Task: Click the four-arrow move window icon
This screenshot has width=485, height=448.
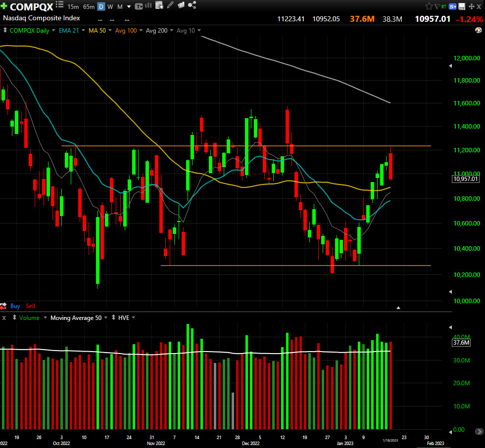Action: click(x=471, y=6)
